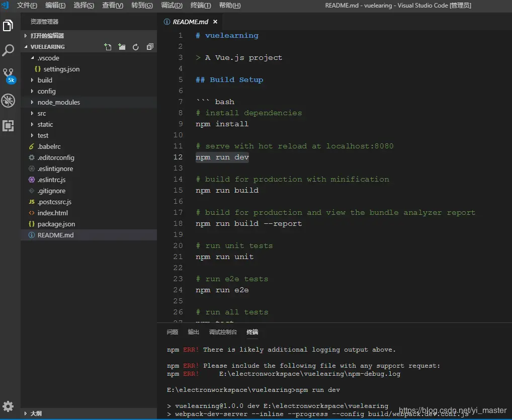Open the Search view icon
Image resolution: width=512 pixels, height=420 pixels.
[8, 50]
